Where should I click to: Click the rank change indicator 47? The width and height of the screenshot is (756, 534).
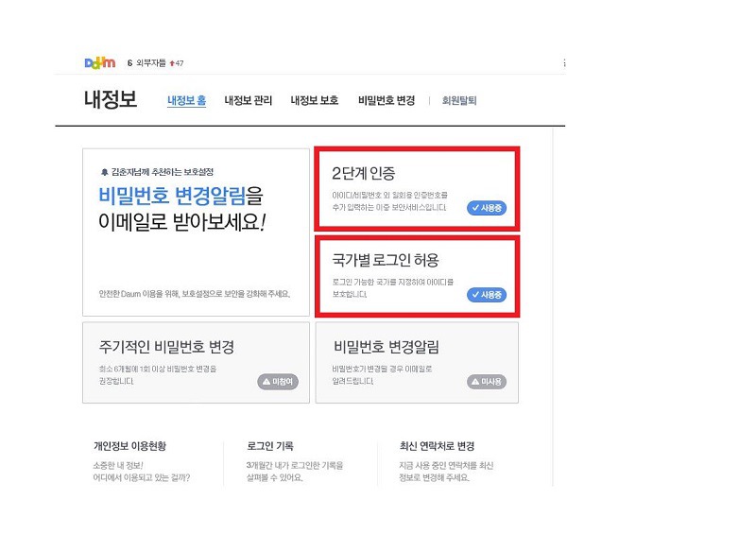click(177, 63)
